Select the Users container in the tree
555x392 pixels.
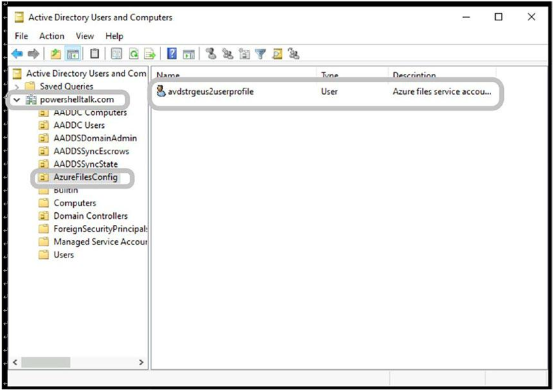64,255
